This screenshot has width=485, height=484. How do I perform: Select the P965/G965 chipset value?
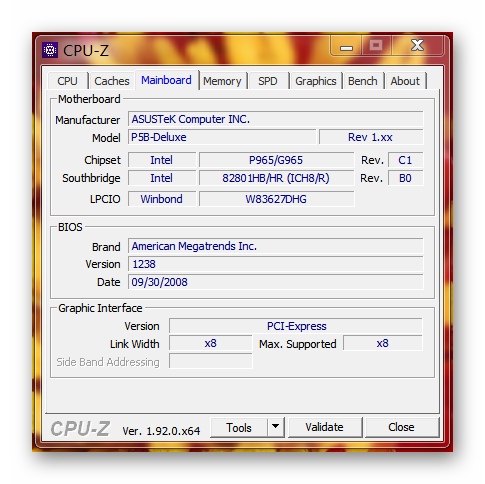coord(276,160)
